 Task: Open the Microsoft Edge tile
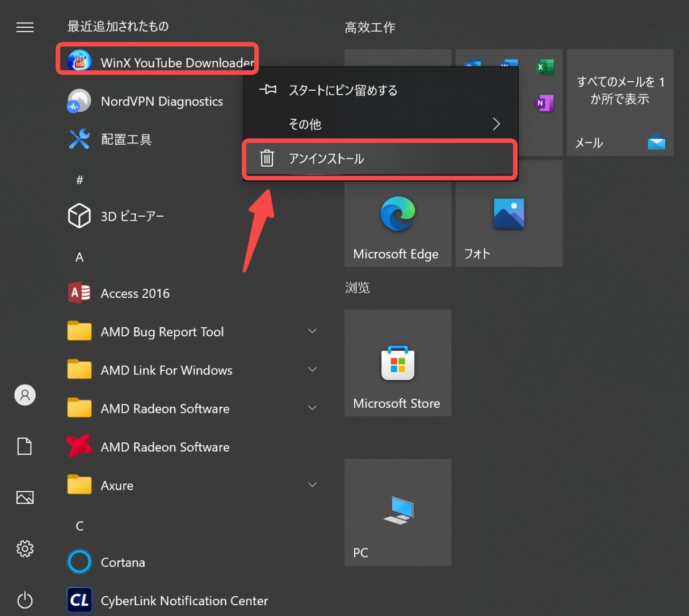(x=398, y=213)
